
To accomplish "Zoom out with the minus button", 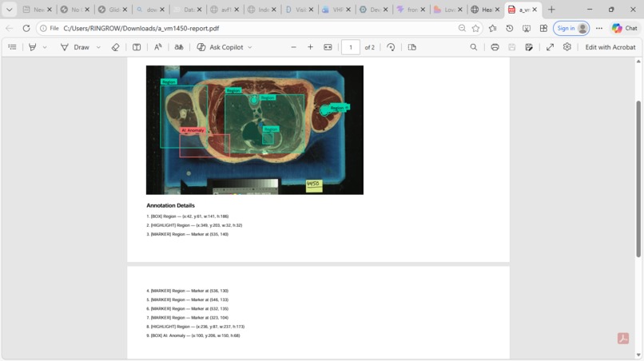I will pyautogui.click(x=293, y=47).
